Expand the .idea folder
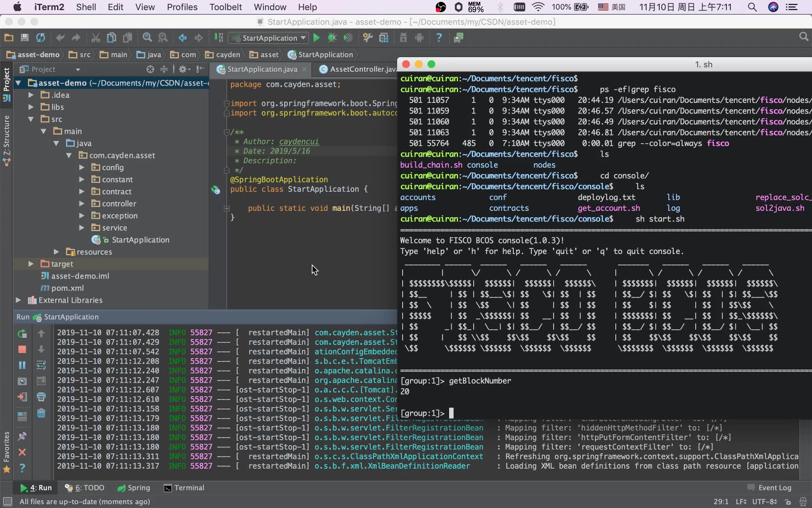812x508 pixels. point(31,95)
